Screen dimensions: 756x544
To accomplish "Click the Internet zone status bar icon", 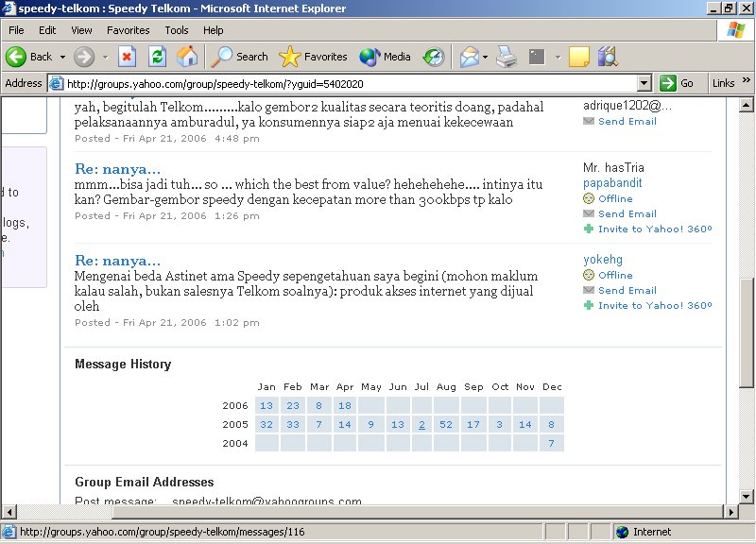I will (x=623, y=532).
